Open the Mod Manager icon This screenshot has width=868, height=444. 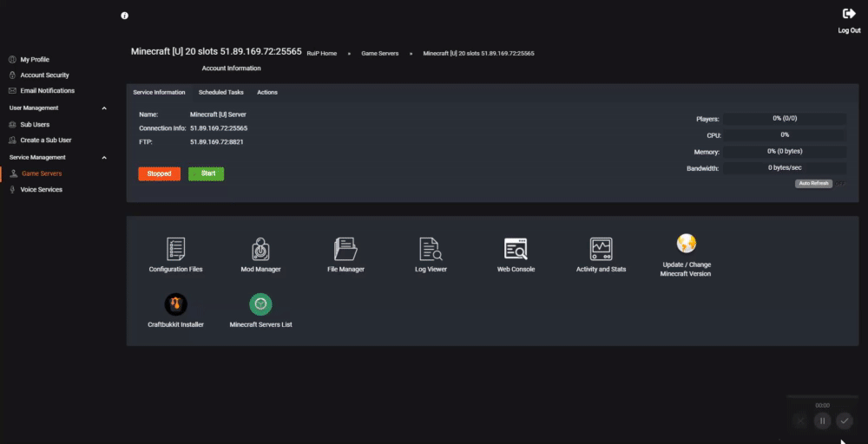[x=260, y=249]
